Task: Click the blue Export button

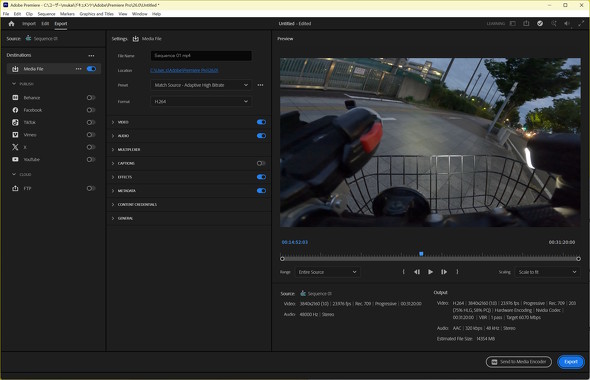Action: (571, 362)
